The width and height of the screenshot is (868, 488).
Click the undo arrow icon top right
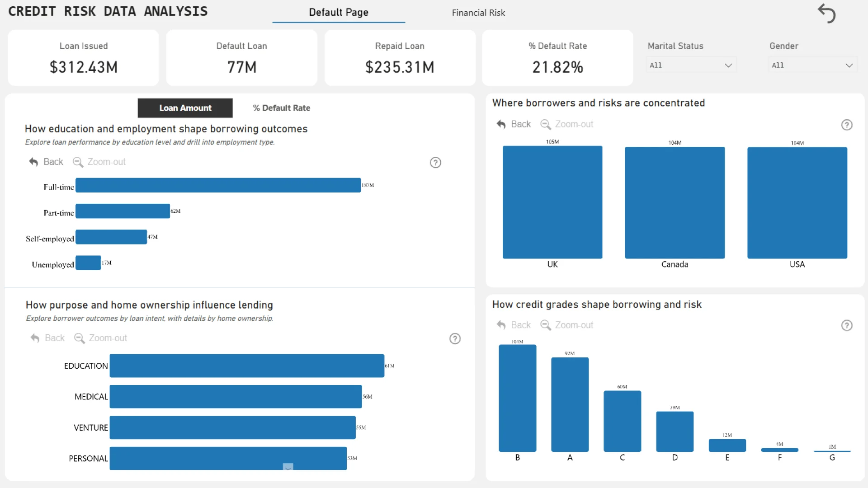[827, 13]
